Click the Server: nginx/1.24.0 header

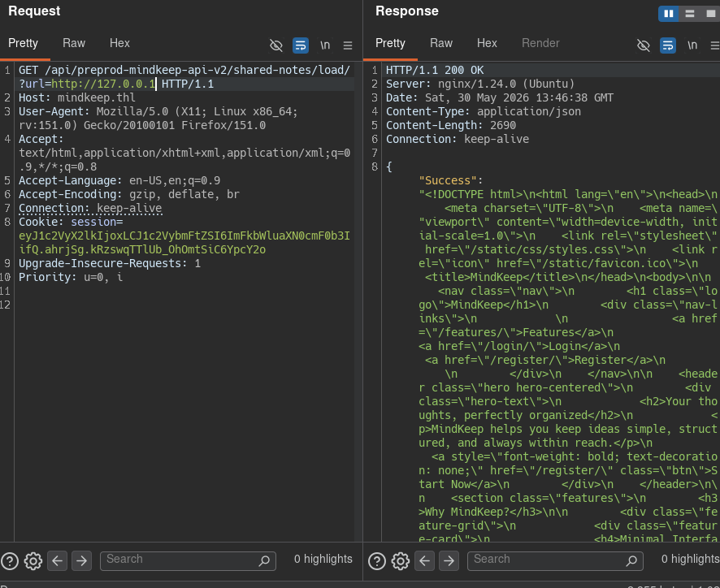coord(479,84)
